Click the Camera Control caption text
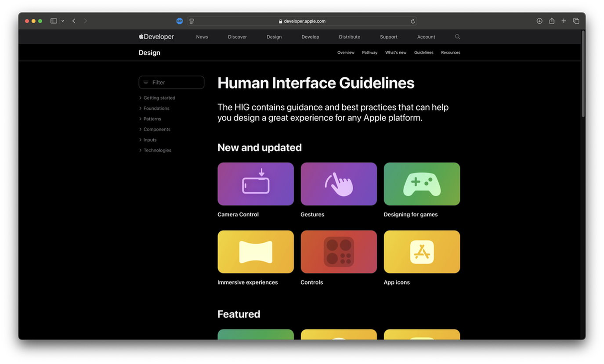The height and width of the screenshot is (364, 604). [x=238, y=215]
